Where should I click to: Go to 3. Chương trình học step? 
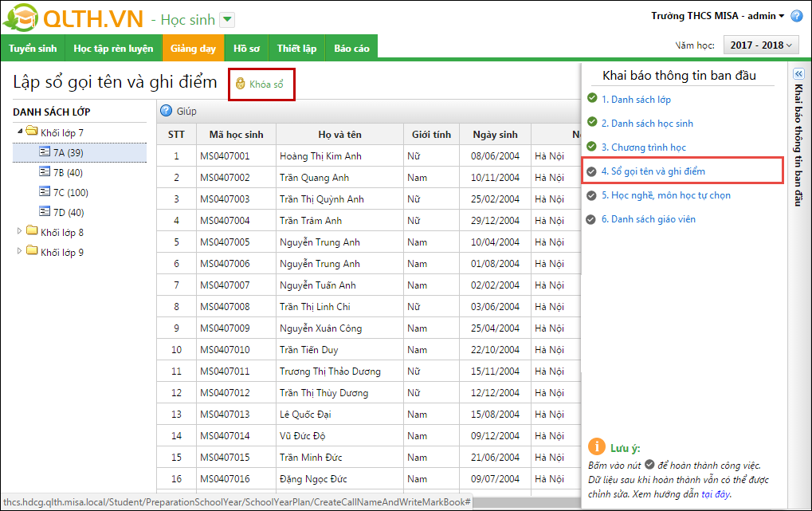643,147
